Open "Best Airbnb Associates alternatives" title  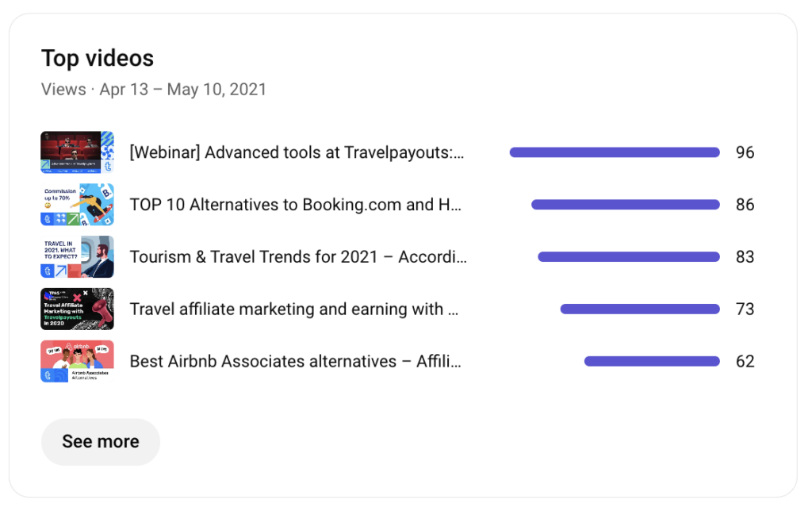click(295, 362)
